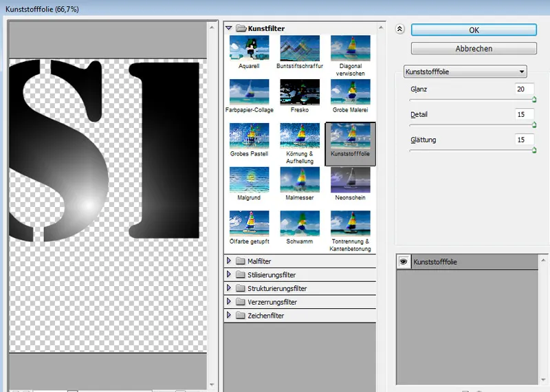Click the OK button
550x392 pixels.
coord(474,30)
